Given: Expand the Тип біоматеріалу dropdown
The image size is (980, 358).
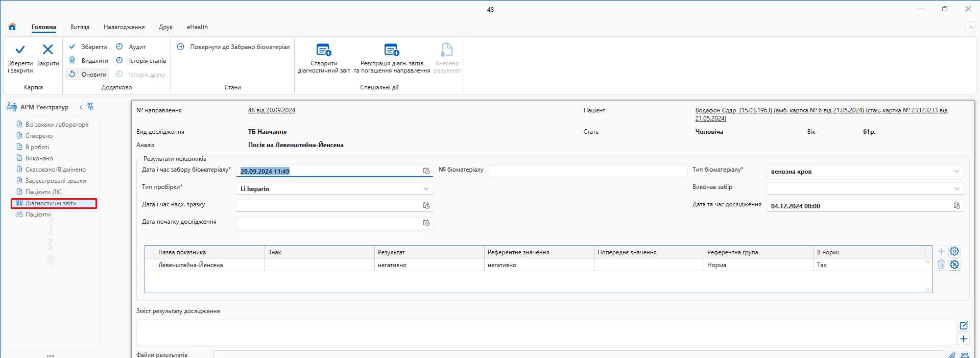Looking at the screenshot, I should 957,172.
